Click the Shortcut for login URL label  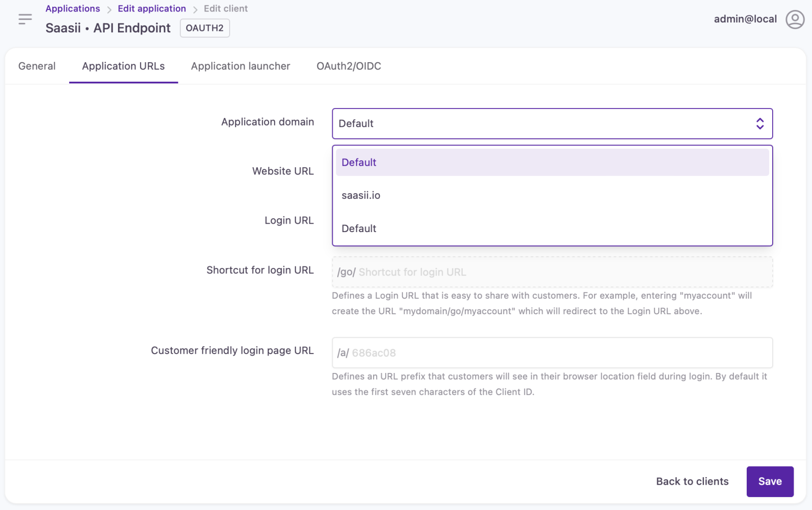point(260,270)
